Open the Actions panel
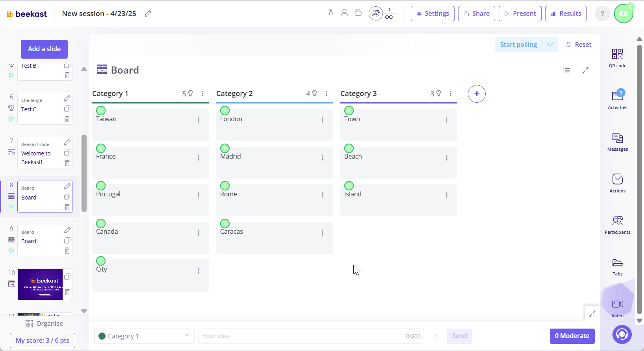644x351 pixels. (617, 183)
